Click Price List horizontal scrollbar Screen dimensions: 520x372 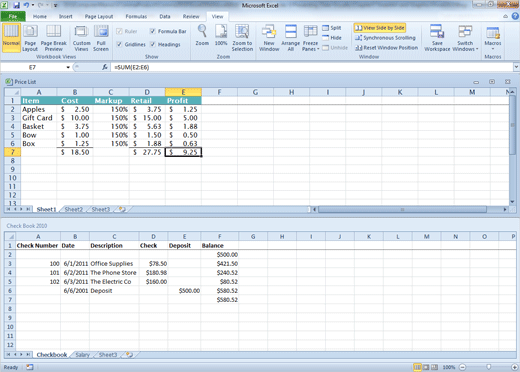coord(402,209)
